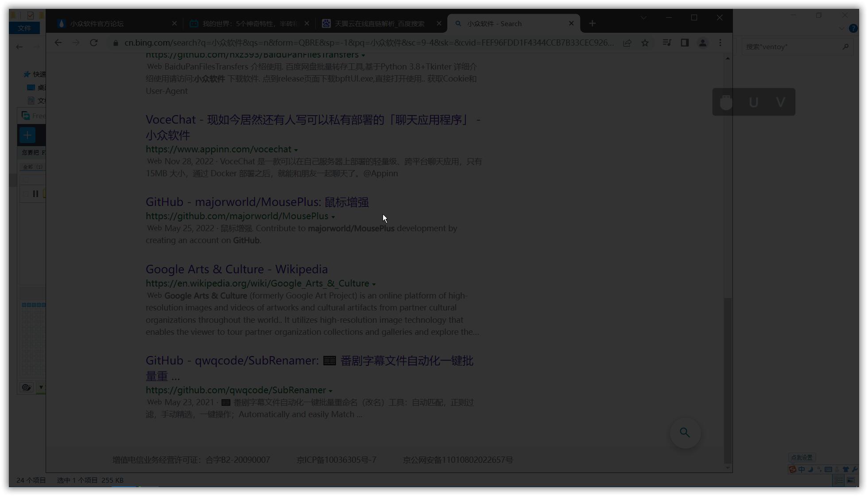This screenshot has height=496, width=868.
Task: Open the Google Arts & Culture Wikipedia result
Action: [x=236, y=269]
